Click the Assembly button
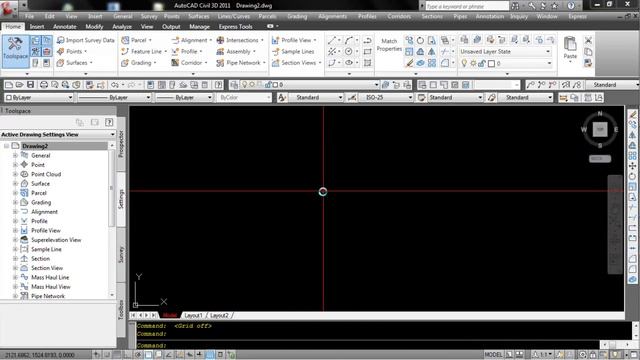Image resolution: width=640 pixels, height=360 pixels. [236, 51]
